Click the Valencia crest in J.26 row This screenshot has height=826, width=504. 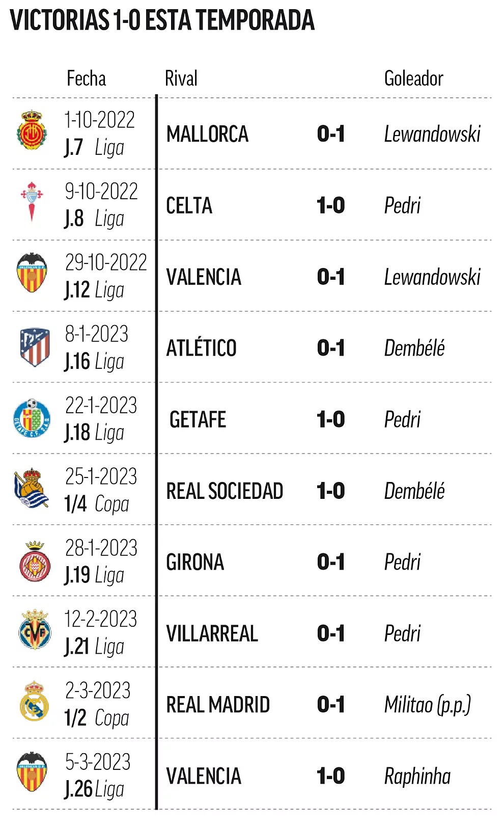pyautogui.click(x=32, y=772)
